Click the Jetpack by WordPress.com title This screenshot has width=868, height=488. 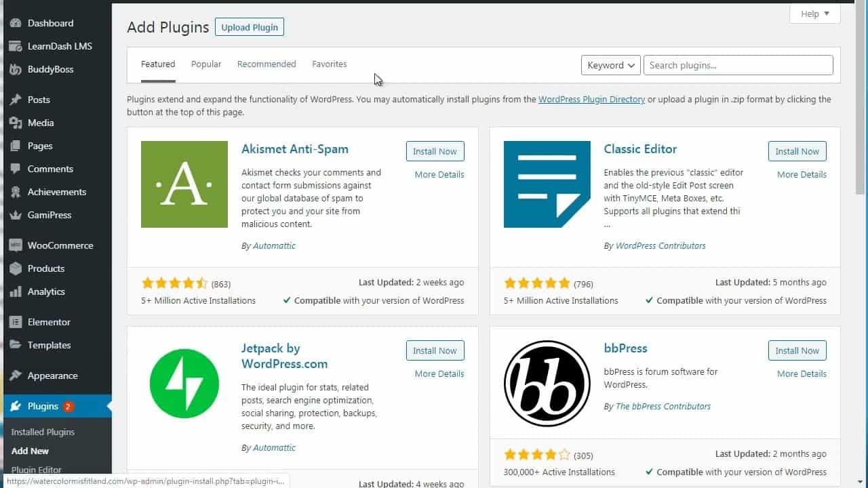click(x=285, y=356)
